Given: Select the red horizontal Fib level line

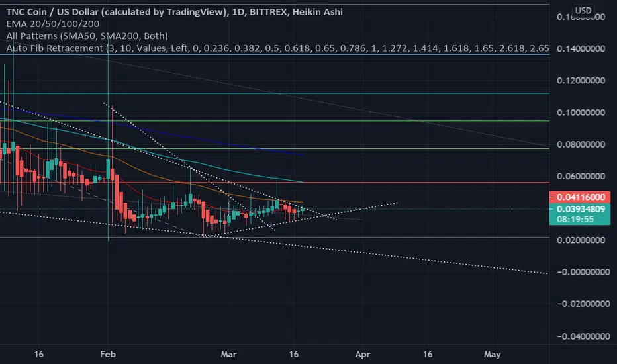Looking at the screenshot, I should 275,183.
